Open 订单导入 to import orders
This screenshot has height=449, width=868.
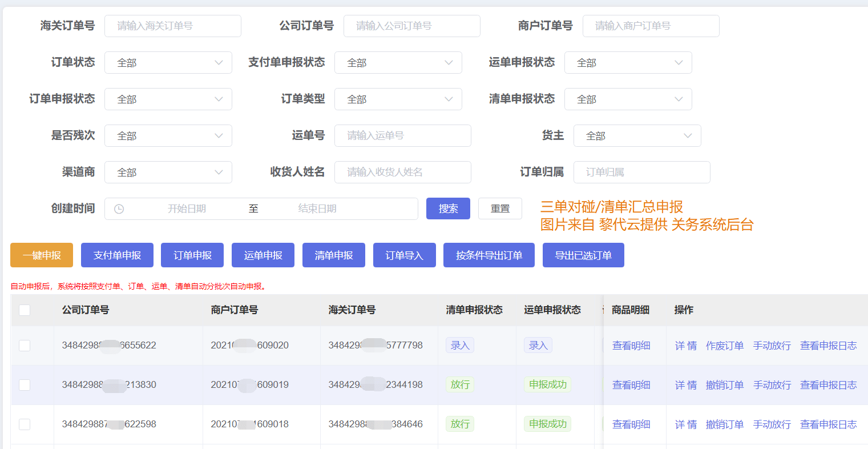404,255
